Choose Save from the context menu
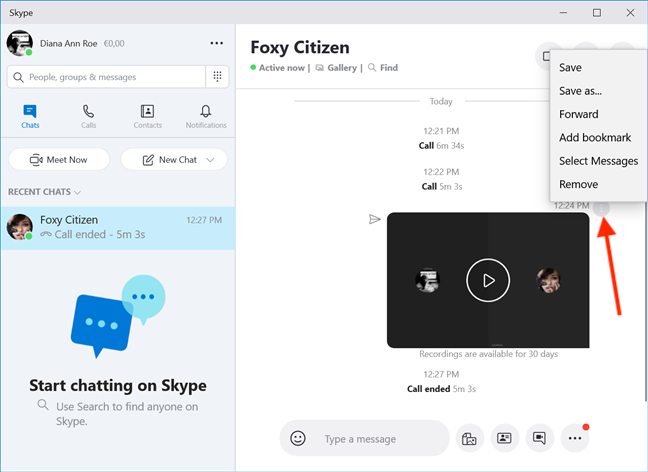 [570, 67]
